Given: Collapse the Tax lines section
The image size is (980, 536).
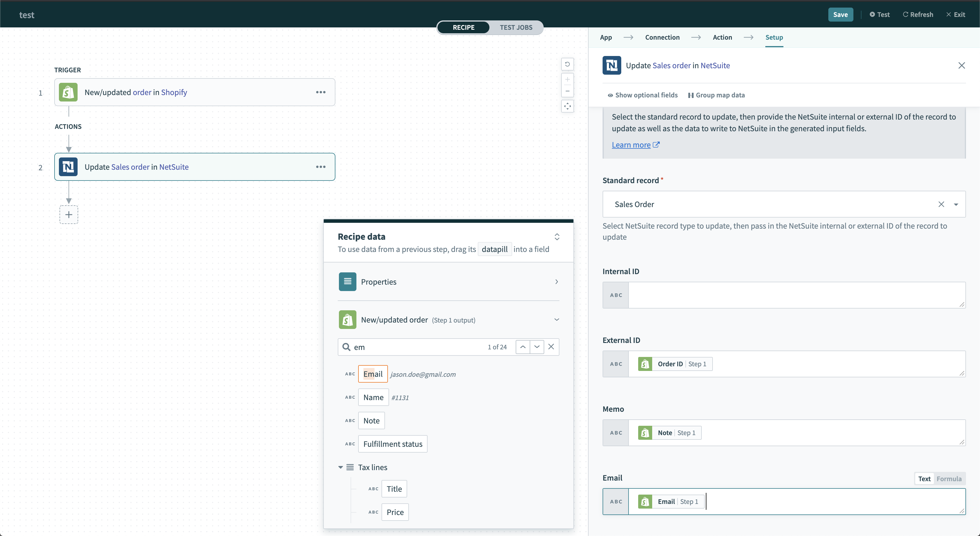Looking at the screenshot, I should [x=340, y=467].
